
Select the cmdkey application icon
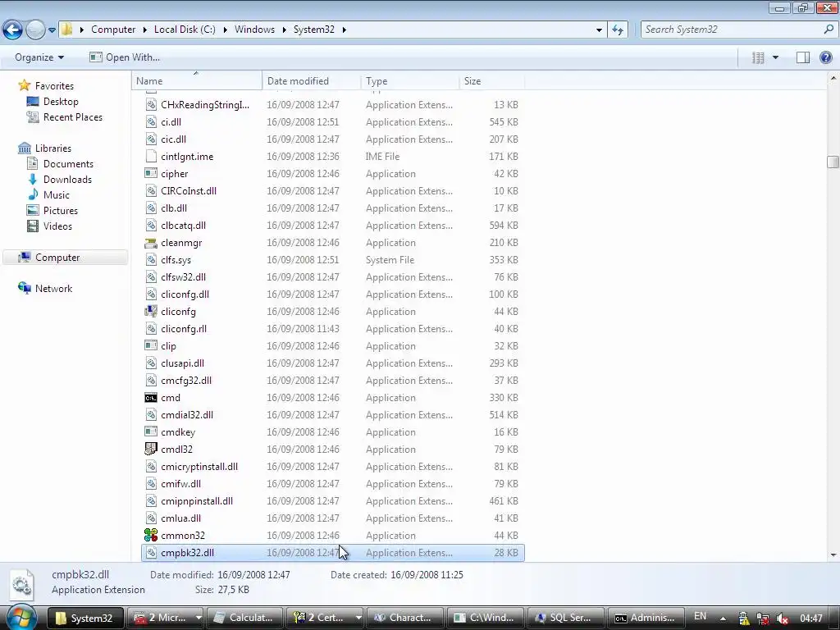click(x=151, y=431)
